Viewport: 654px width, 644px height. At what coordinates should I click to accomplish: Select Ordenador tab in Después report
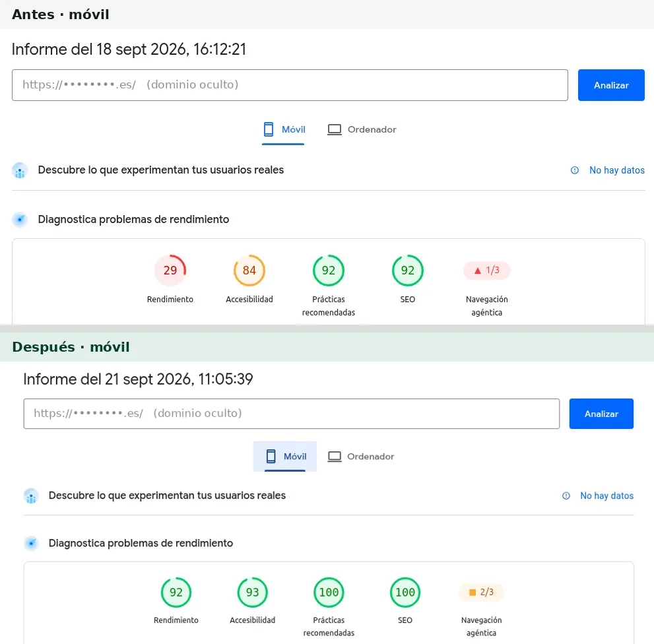pyautogui.click(x=360, y=457)
